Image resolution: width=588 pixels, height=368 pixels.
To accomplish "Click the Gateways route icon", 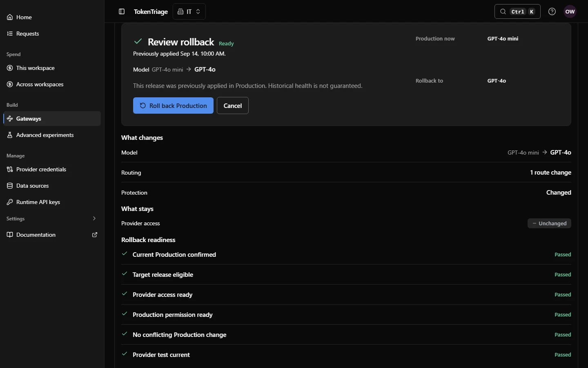I will coord(10,119).
